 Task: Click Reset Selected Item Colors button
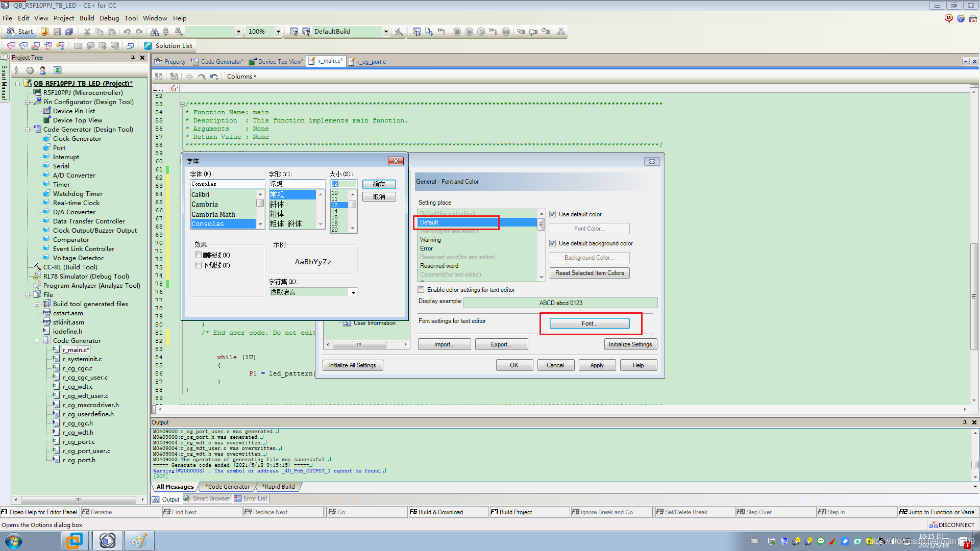click(590, 273)
